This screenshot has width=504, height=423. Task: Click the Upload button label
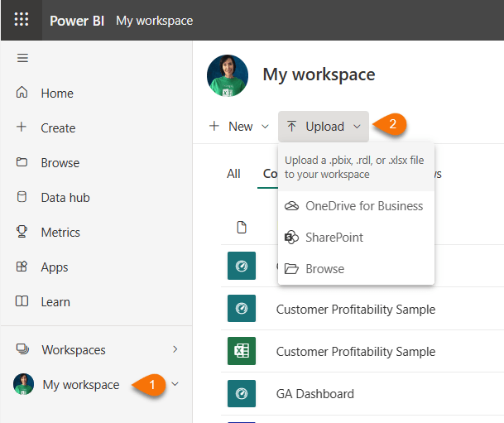(325, 127)
